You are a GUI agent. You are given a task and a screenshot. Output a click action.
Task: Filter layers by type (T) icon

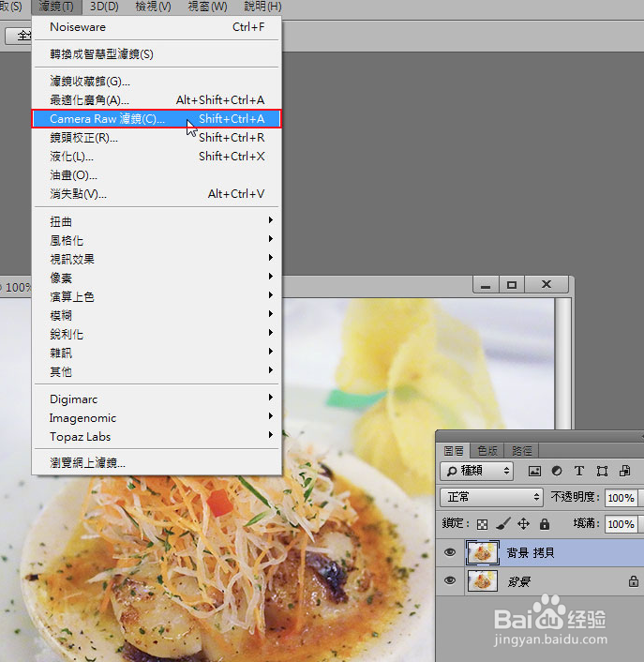579,471
